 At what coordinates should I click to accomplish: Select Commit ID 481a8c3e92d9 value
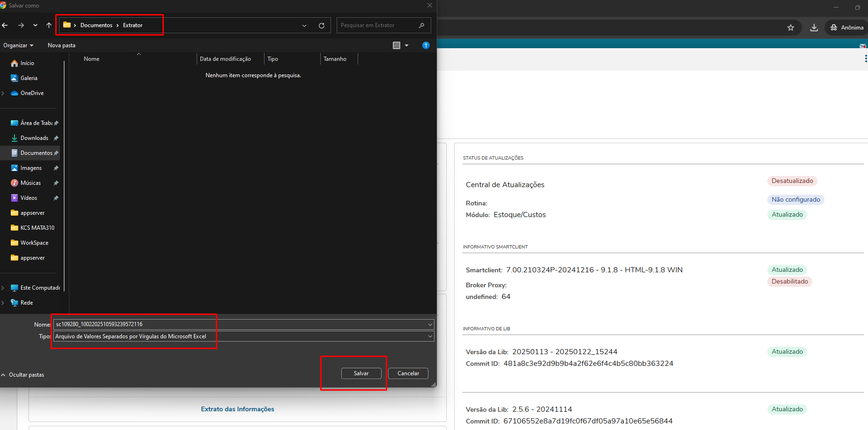588,364
